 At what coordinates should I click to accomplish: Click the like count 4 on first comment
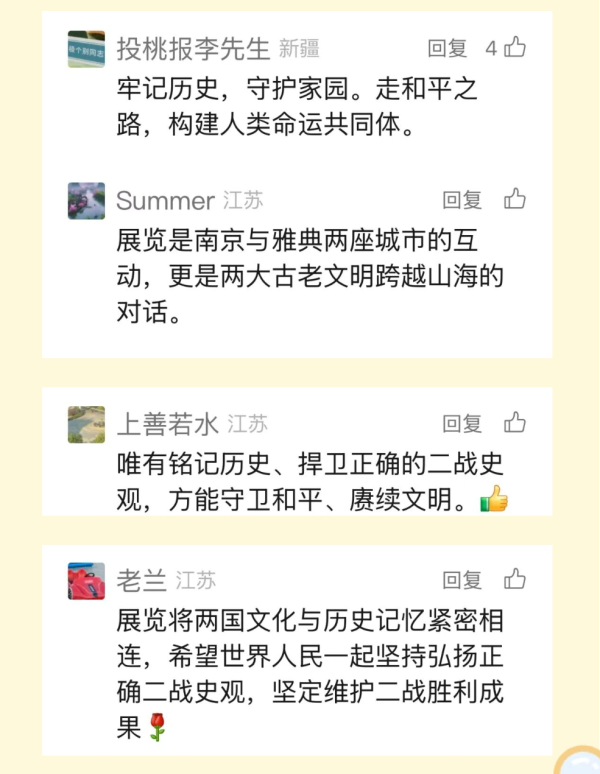(491, 48)
